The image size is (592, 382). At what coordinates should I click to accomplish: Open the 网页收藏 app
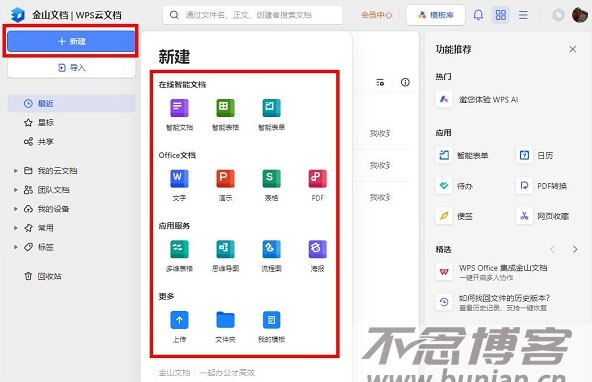[x=543, y=216]
